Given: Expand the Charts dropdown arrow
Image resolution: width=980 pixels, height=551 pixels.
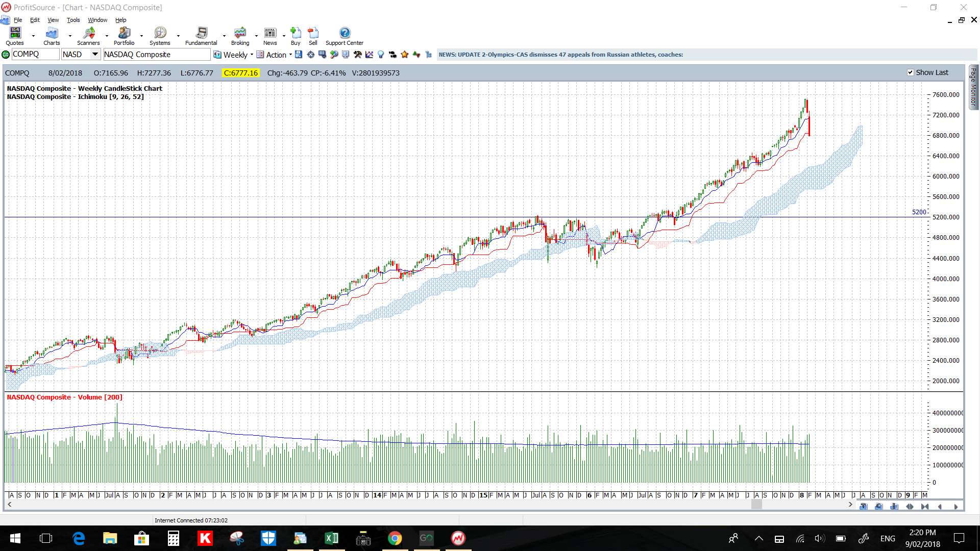Looking at the screenshot, I should click(70, 36).
